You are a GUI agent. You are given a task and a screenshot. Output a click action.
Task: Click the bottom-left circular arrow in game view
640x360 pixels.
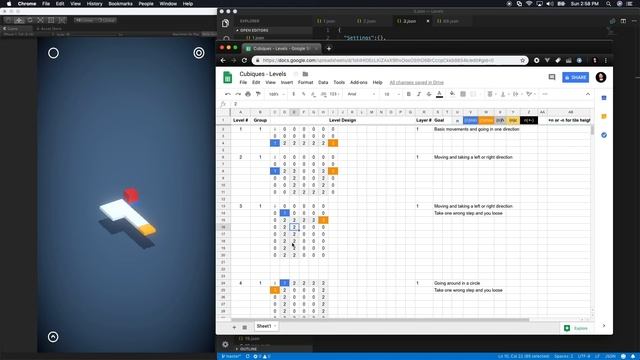(53, 337)
